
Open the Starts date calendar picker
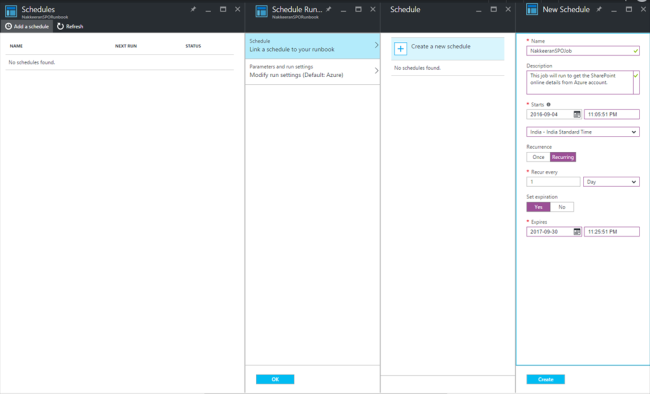(x=577, y=114)
